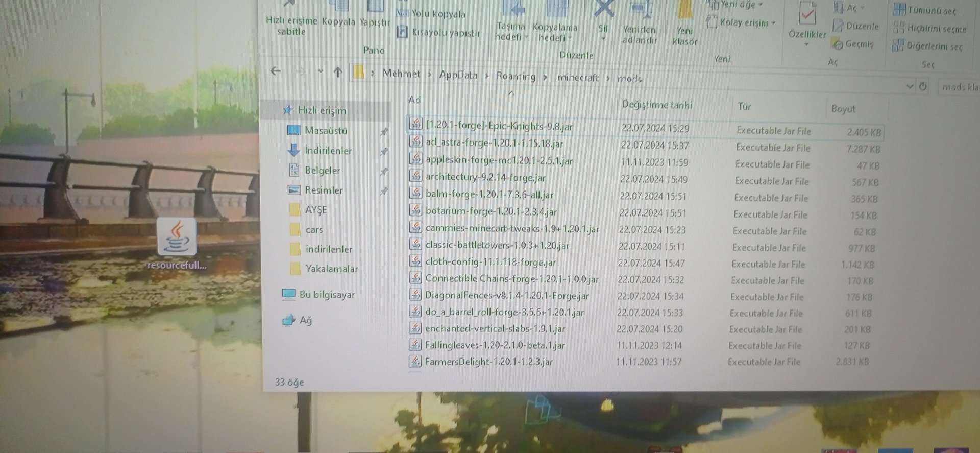980x453 pixels.
Task: Sort files by Tür column header
Action: [744, 106]
